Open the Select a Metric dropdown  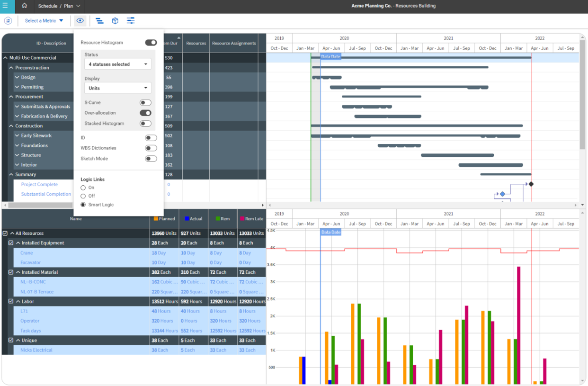point(44,21)
